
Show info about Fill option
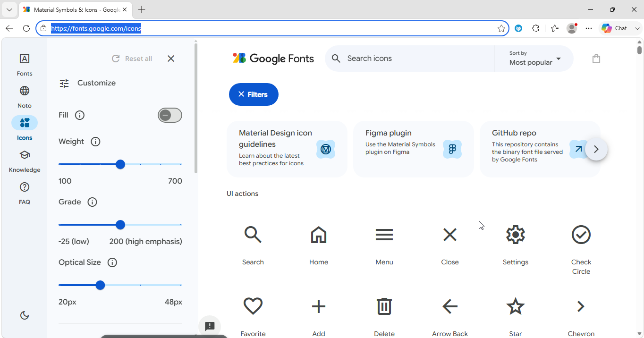click(x=80, y=115)
